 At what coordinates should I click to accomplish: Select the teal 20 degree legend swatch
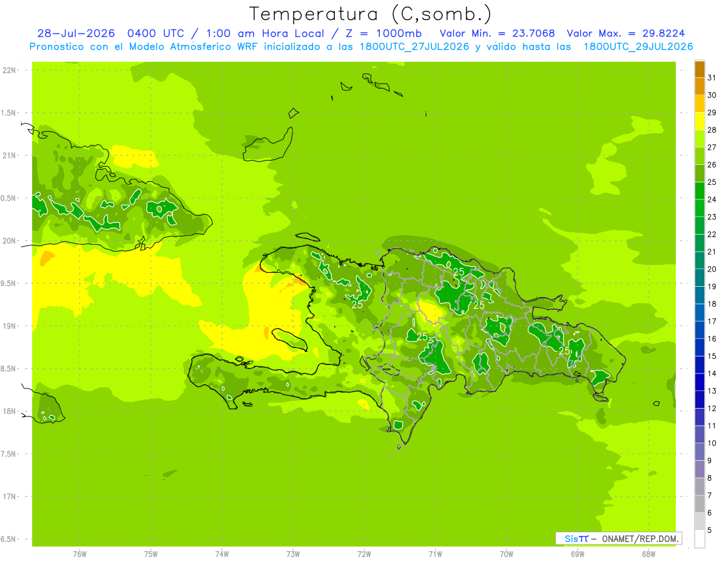[x=699, y=261]
